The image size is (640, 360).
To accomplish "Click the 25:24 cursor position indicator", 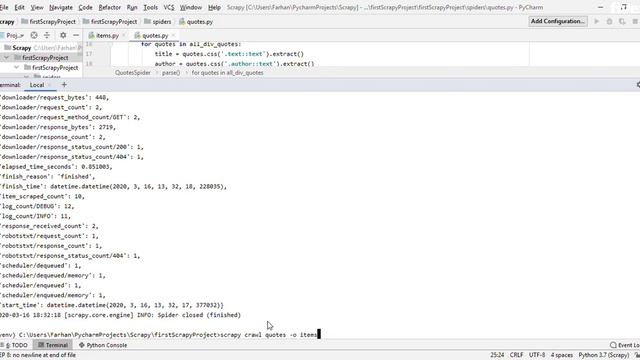I will coord(497,355).
